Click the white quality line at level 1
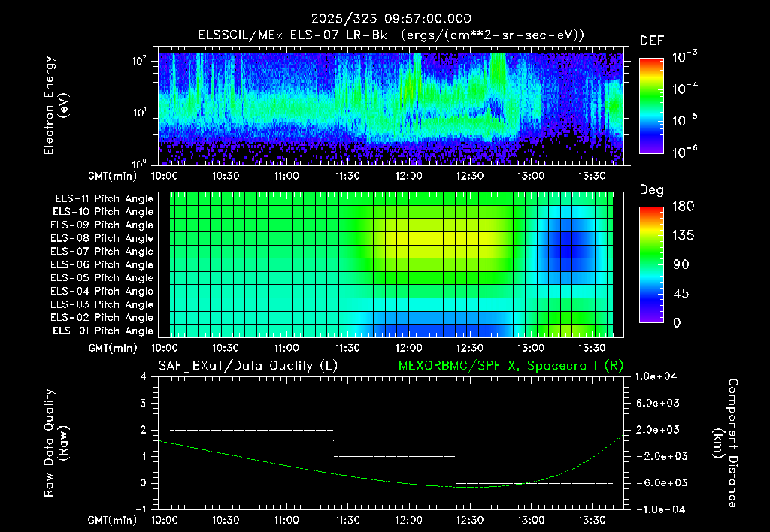This screenshot has height=532, width=770. 394,456
